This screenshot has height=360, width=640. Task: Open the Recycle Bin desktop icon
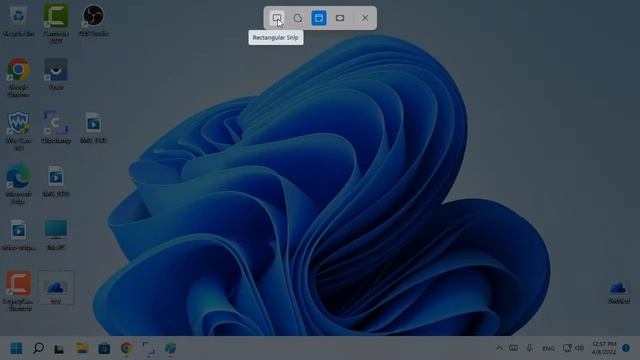18,21
